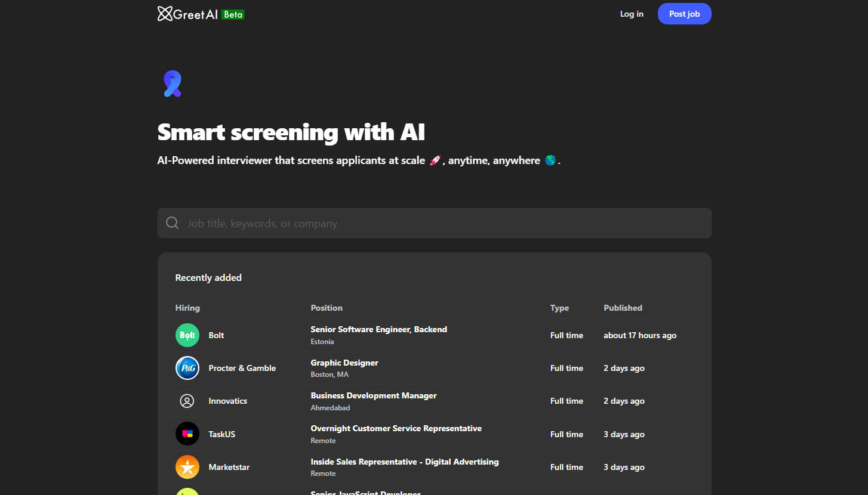Click the Marketstar star logo
This screenshot has width=868, height=495.
click(x=187, y=467)
